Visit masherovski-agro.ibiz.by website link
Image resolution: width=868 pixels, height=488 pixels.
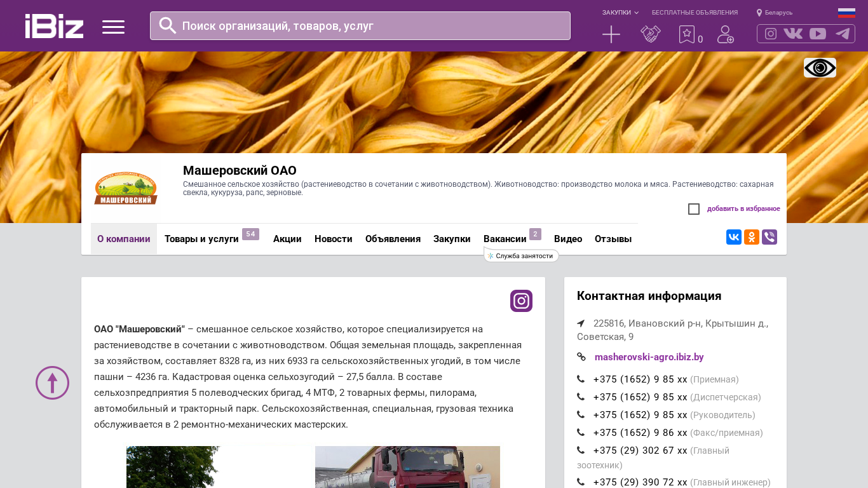(x=649, y=357)
